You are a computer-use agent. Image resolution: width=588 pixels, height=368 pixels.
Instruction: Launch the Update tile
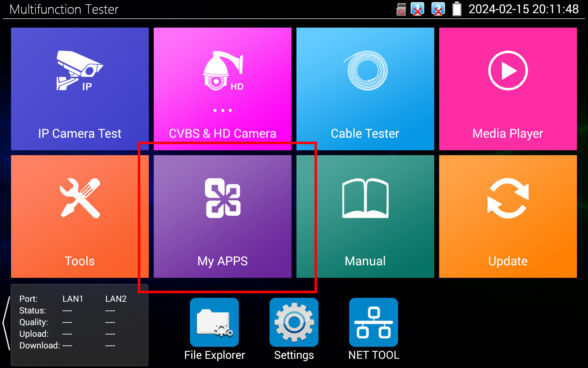point(508,216)
